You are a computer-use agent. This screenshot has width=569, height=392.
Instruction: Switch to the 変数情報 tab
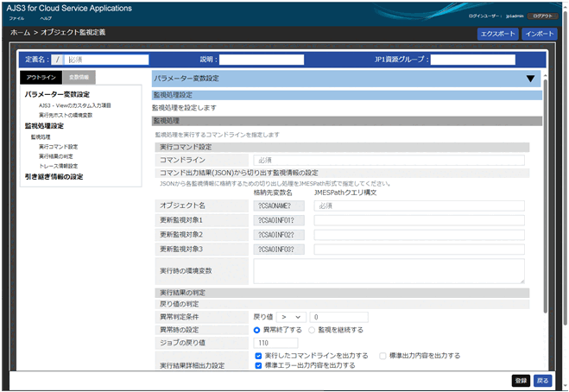click(x=79, y=77)
